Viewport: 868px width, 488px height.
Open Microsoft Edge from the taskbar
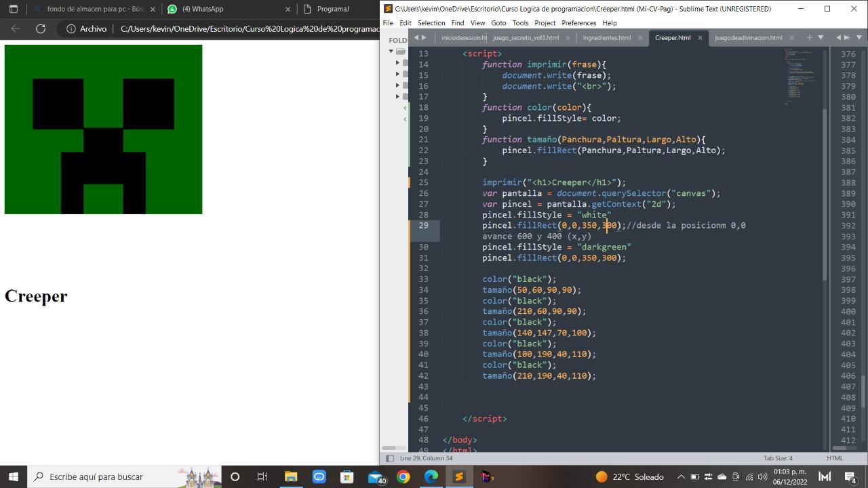(431, 476)
